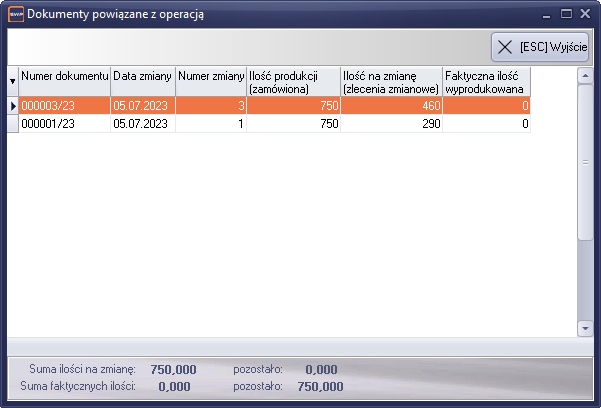Open the grid column selector triangle
Screen dimensions: 601x408
click(13, 81)
